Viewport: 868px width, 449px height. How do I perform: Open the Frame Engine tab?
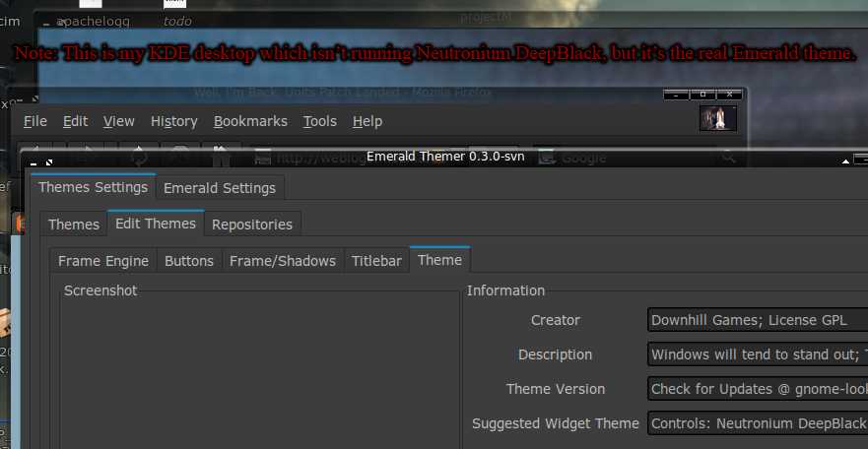click(x=103, y=261)
